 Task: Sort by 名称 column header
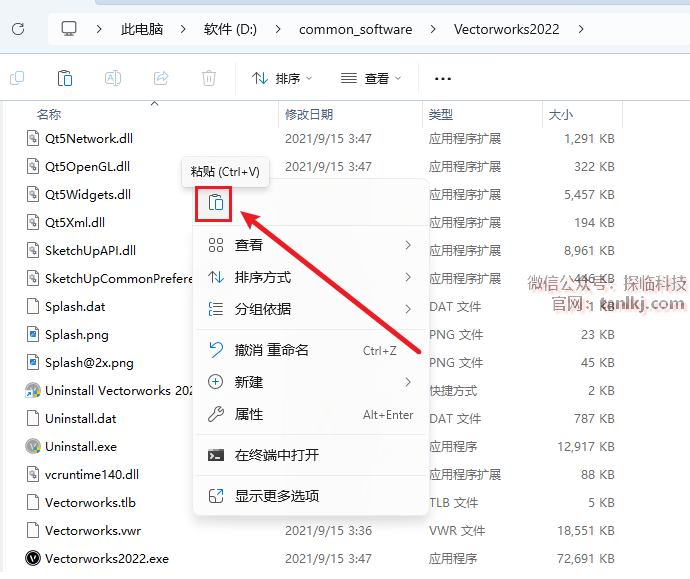point(48,115)
